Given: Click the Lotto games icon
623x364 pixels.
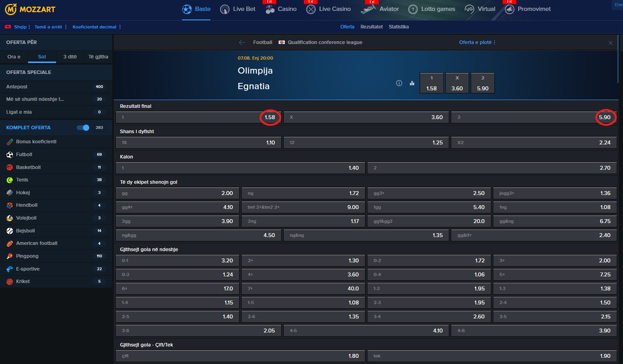Looking at the screenshot, I should pyautogui.click(x=413, y=9).
